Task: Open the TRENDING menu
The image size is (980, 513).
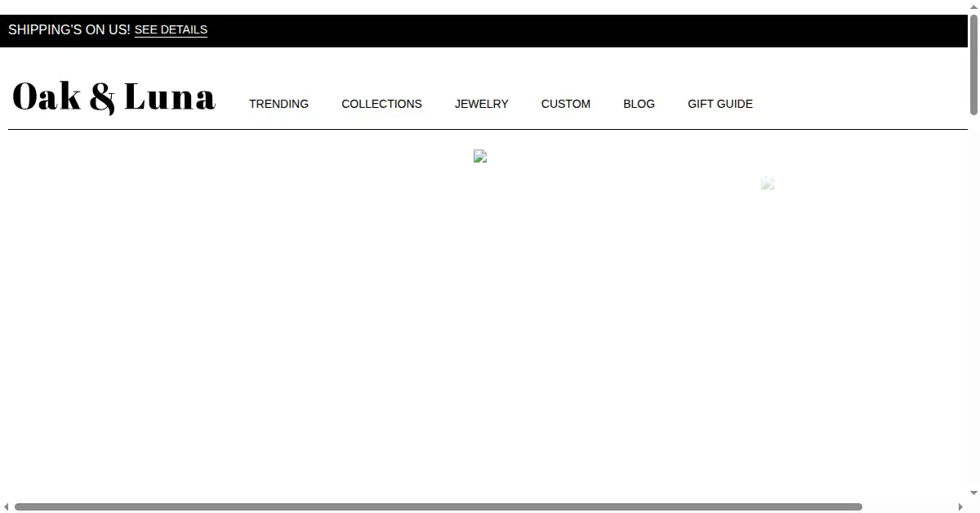Action: 278,104
